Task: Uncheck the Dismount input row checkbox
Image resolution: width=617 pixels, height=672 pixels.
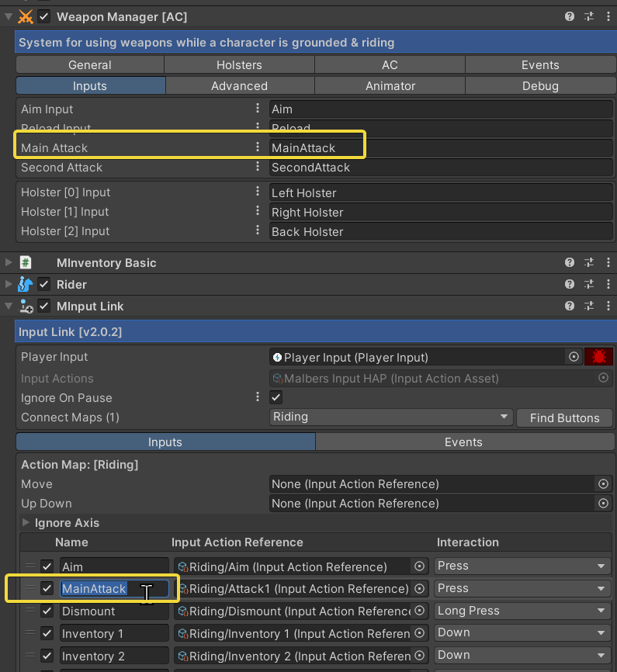Action: coord(47,611)
